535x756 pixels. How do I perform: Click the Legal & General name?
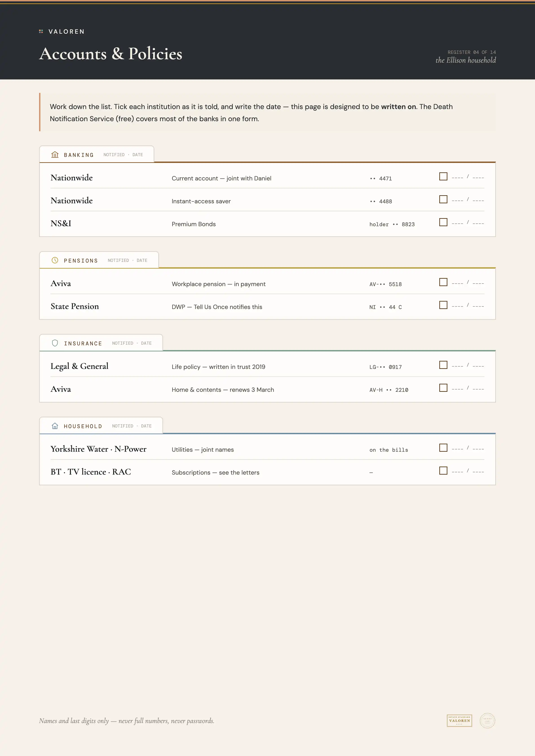(80, 366)
